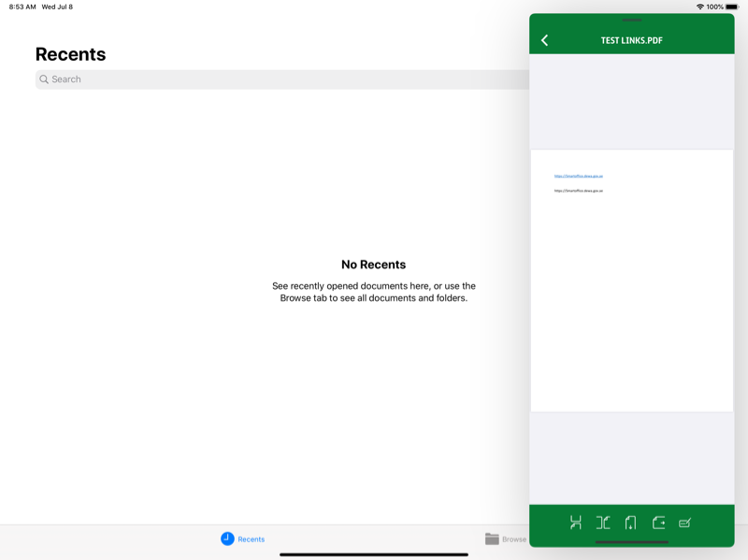The width and height of the screenshot is (748, 560).
Task: Tap the page icon with the right arrow
Action: (x=658, y=523)
